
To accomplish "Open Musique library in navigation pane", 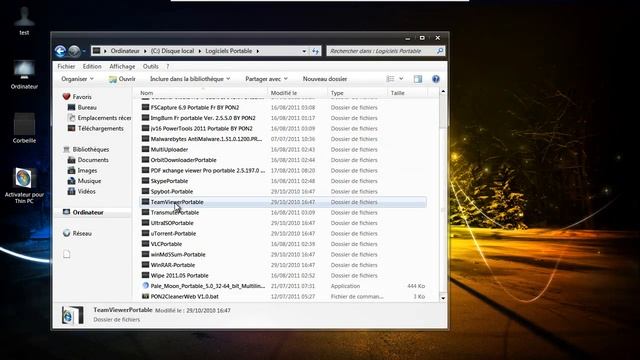I will pos(84,181).
